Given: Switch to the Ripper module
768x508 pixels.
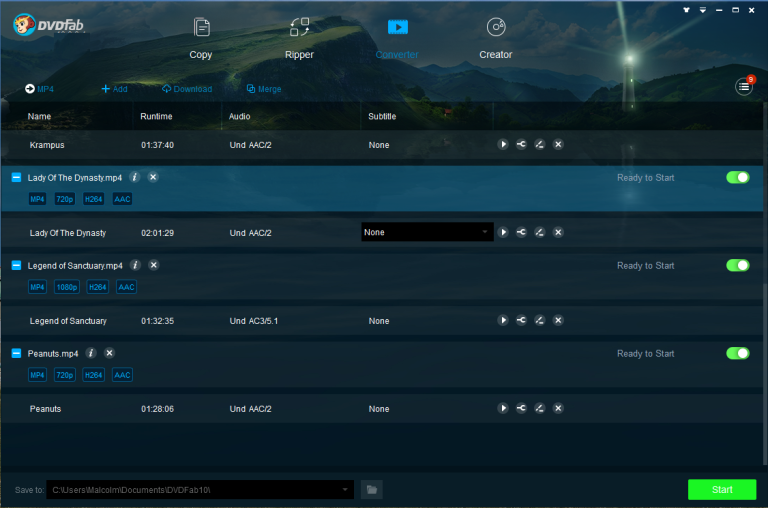Looking at the screenshot, I should click(x=299, y=39).
